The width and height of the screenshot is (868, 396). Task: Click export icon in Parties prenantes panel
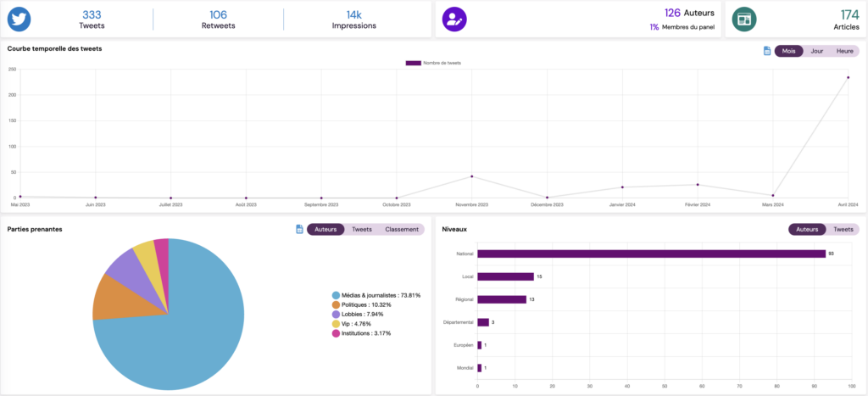[299, 229]
